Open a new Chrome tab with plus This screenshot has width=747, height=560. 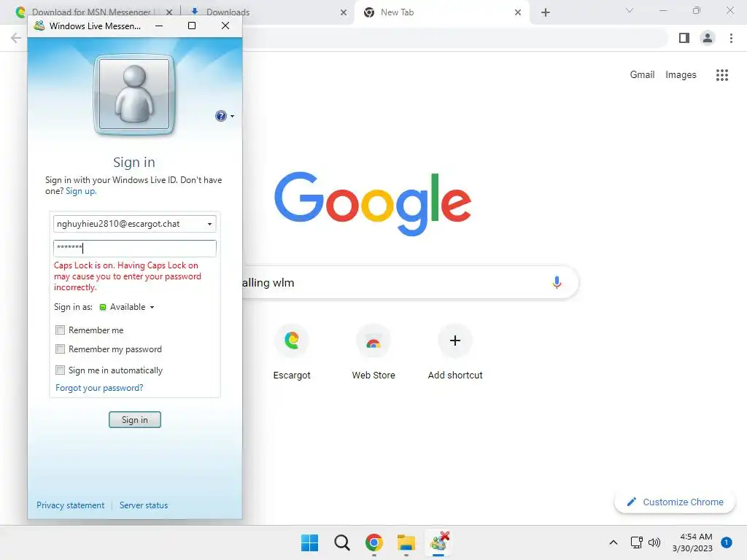click(546, 12)
